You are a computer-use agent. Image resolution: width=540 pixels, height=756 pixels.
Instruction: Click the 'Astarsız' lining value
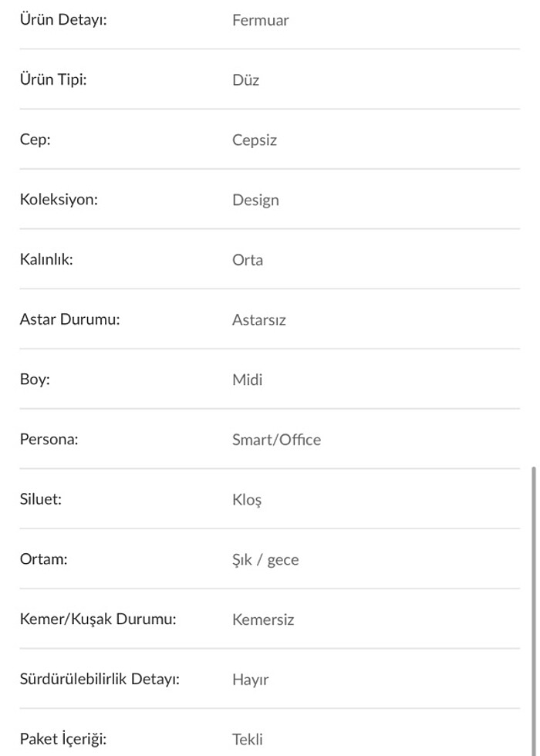pos(258,320)
